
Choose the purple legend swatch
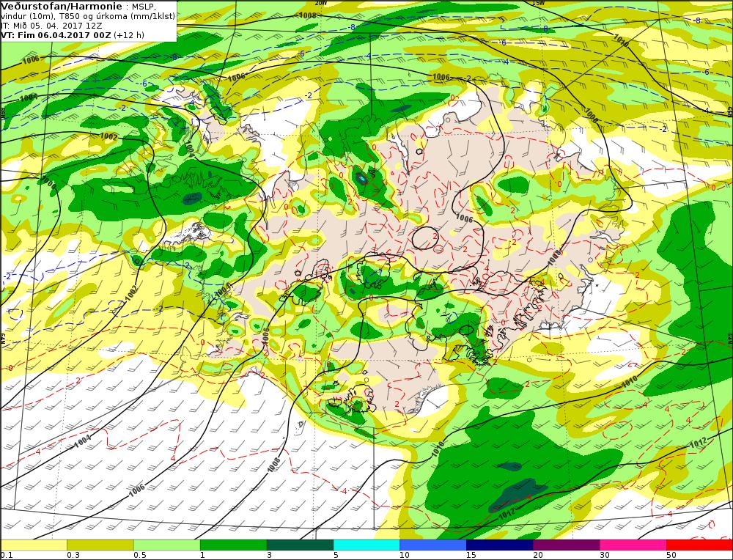[566, 545]
